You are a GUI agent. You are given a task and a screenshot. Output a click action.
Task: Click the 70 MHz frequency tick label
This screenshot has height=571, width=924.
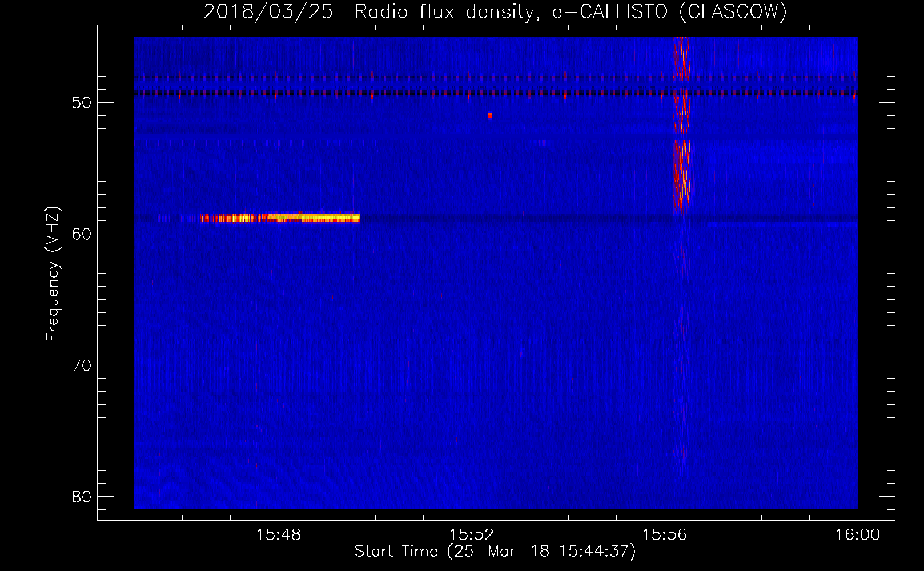82,365
